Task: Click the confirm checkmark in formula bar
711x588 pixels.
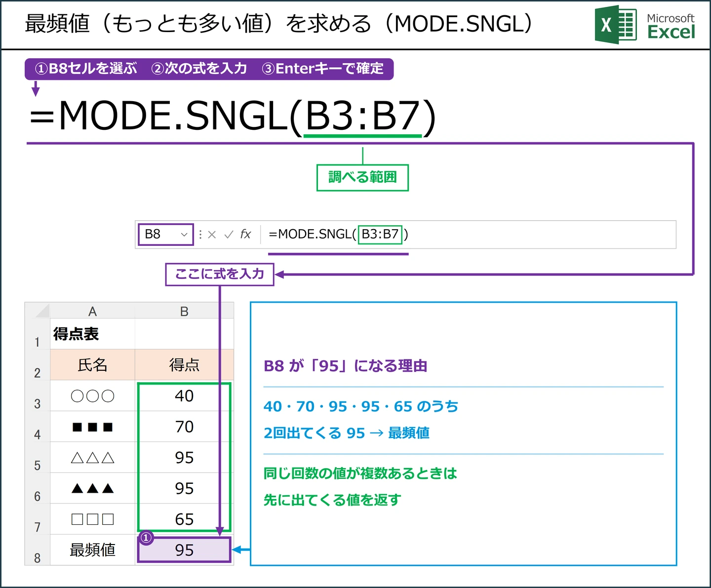Action: coord(229,235)
